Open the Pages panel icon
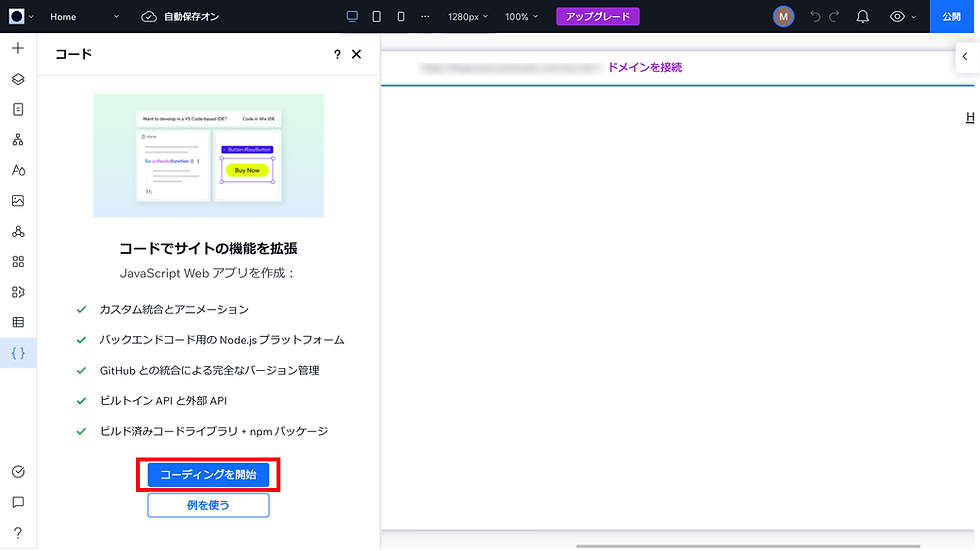The height and width of the screenshot is (551, 980). 18,109
